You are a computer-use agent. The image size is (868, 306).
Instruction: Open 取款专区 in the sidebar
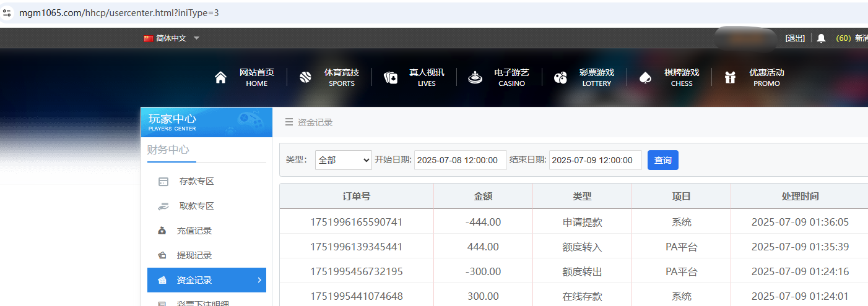tap(196, 206)
